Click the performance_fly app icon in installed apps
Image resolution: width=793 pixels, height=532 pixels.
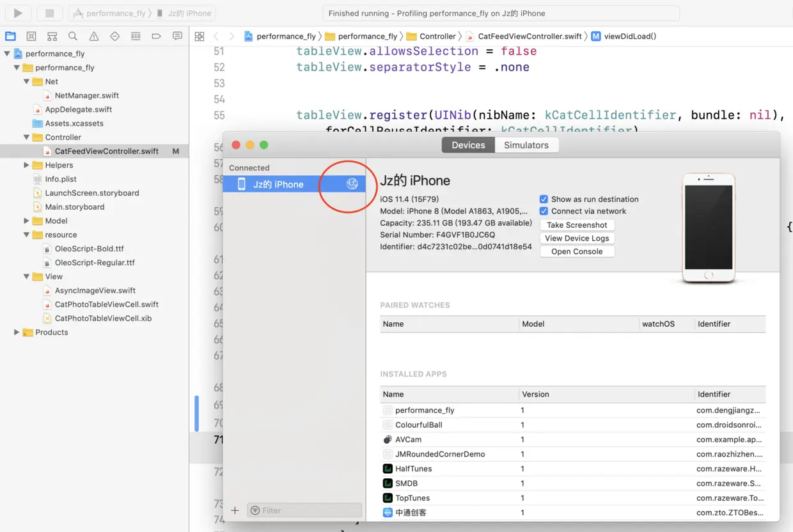coord(388,411)
